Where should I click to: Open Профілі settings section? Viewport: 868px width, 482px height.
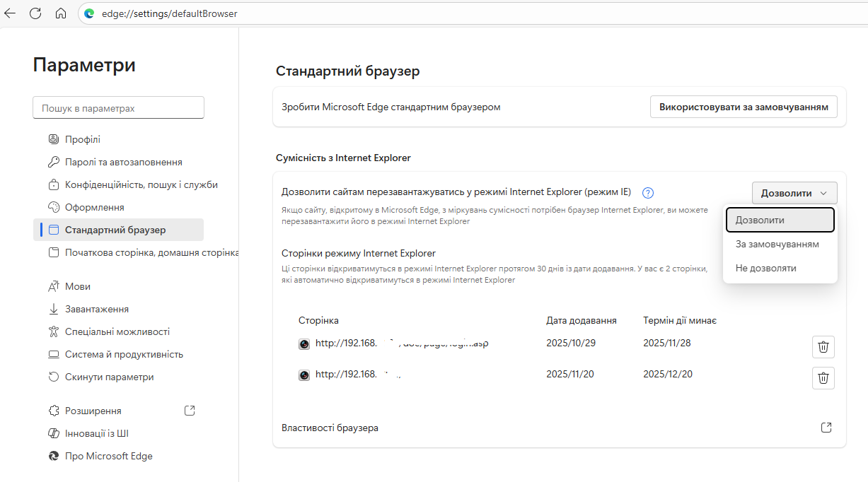click(x=118, y=139)
